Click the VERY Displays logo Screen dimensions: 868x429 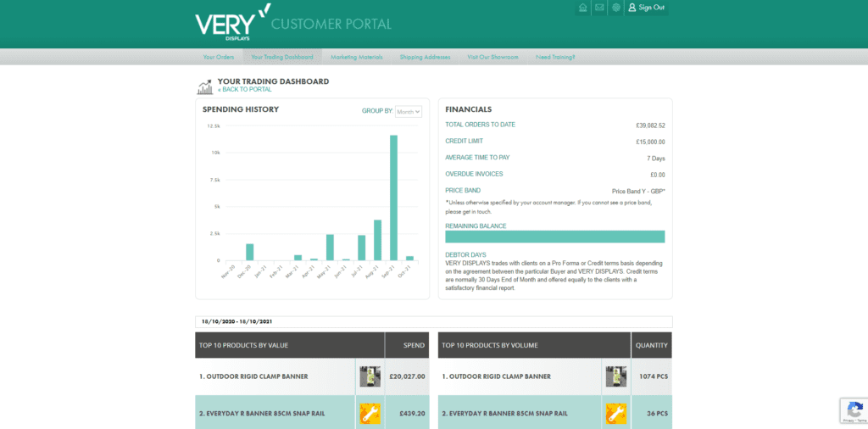(233, 23)
